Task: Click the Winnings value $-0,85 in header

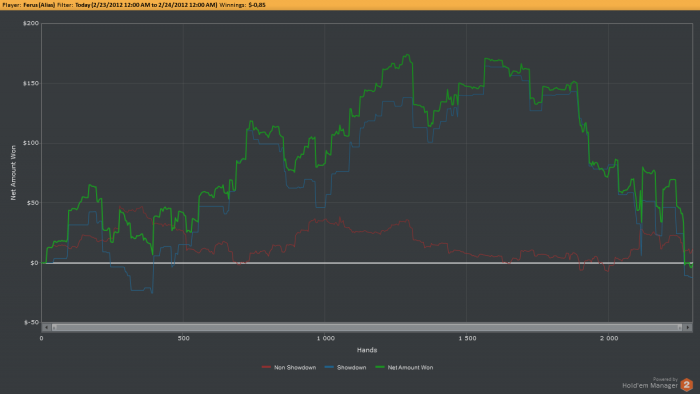Action: click(x=257, y=5)
